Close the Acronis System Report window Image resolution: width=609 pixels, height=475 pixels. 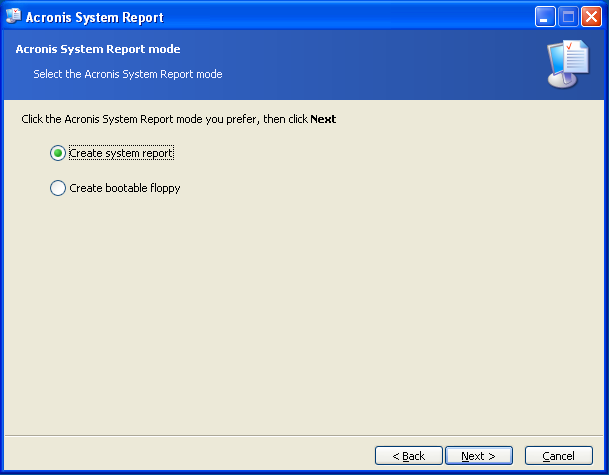pos(591,17)
